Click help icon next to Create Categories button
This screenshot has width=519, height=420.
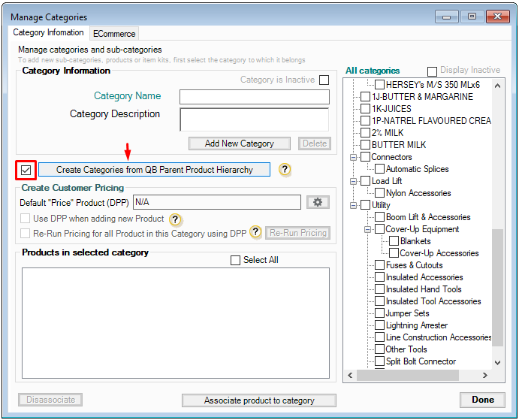click(285, 170)
